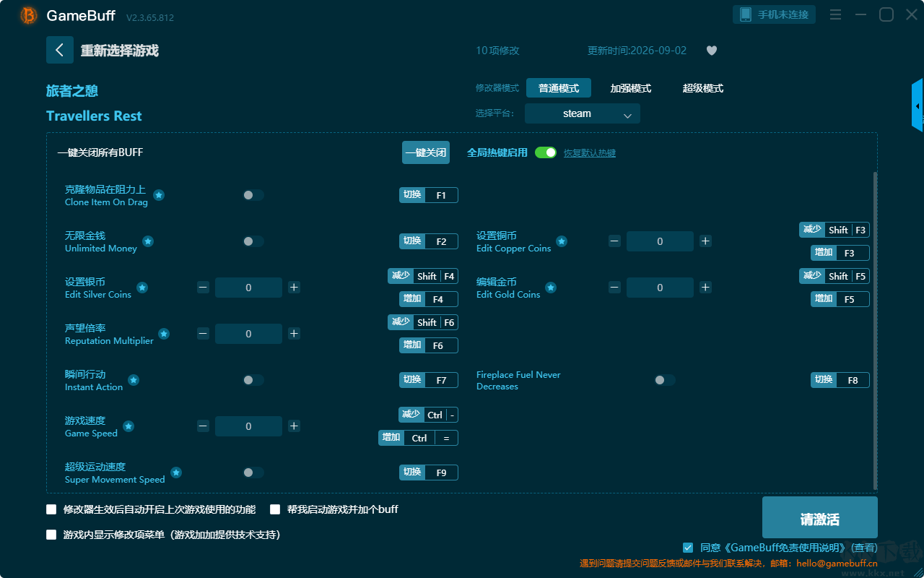Screen dimensions: 924x578
Task: Toggle Fireplace Fuel Never Decreases switch
Action: 665,380
